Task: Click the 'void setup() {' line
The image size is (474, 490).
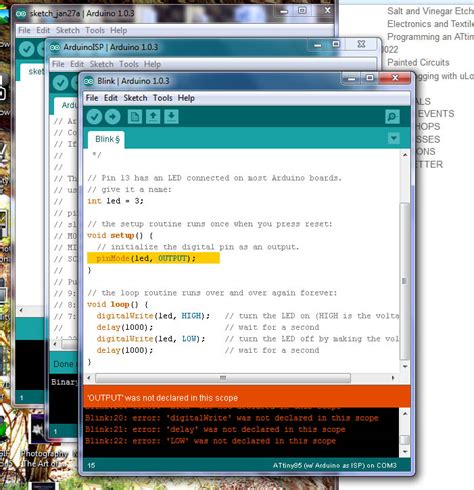Action: click(120, 236)
